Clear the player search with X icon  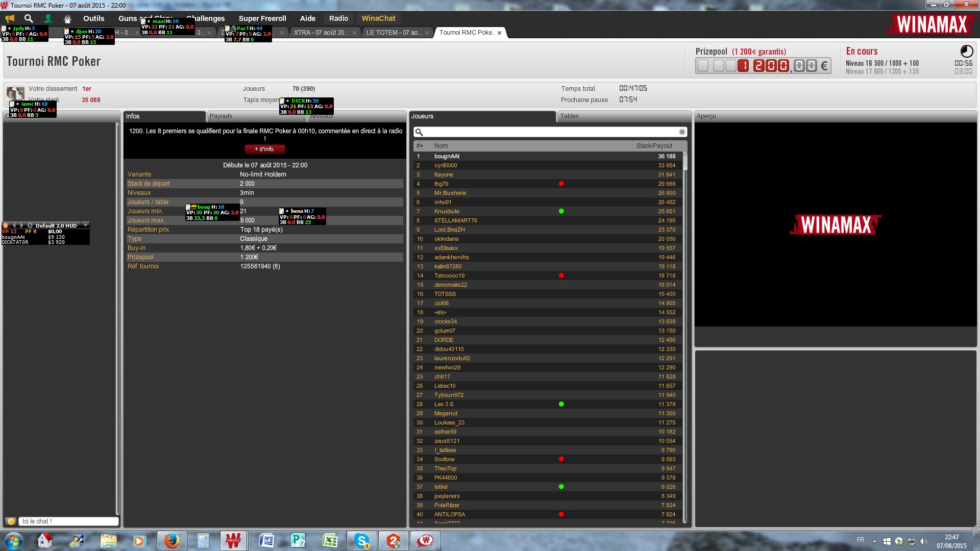682,132
